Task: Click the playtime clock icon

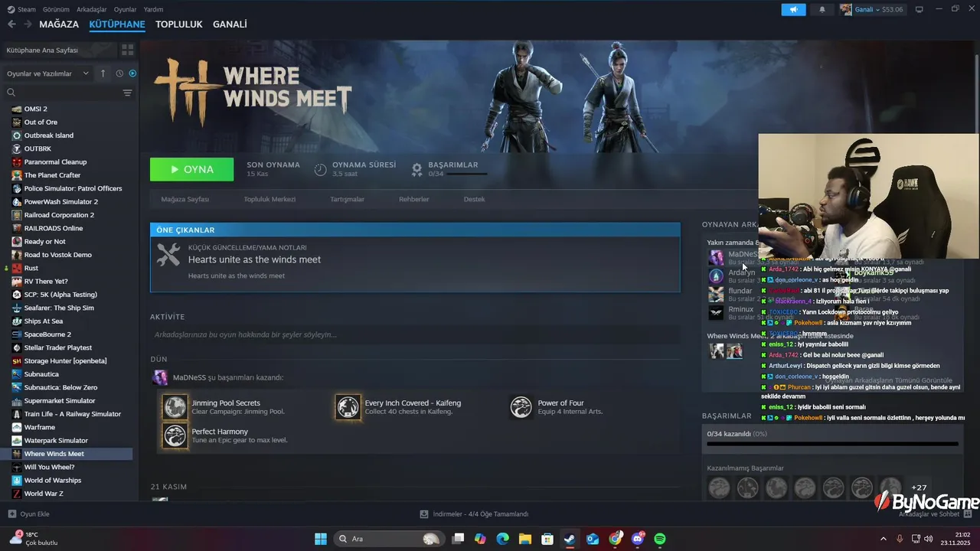Action: point(321,169)
